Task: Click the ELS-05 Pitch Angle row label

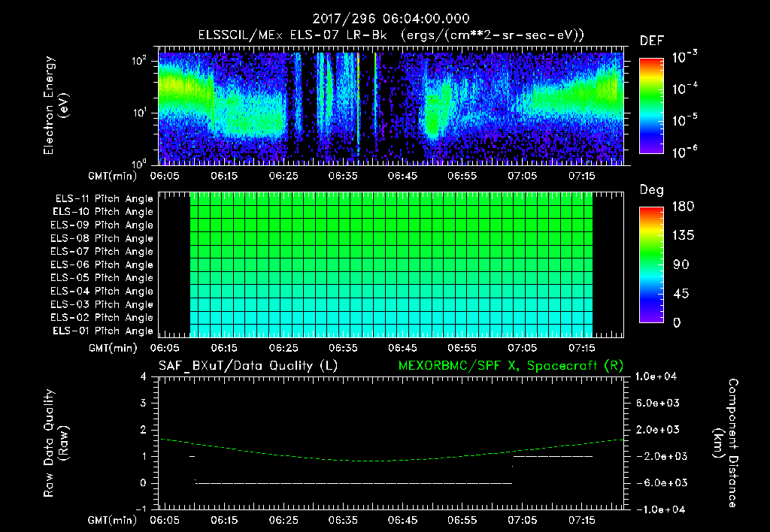Action: (102, 278)
